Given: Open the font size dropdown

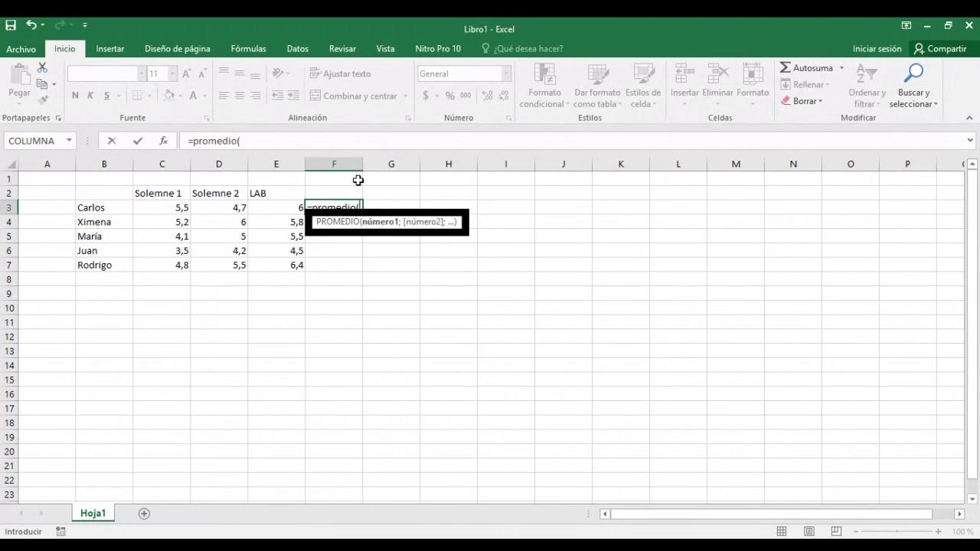Looking at the screenshot, I should point(172,73).
